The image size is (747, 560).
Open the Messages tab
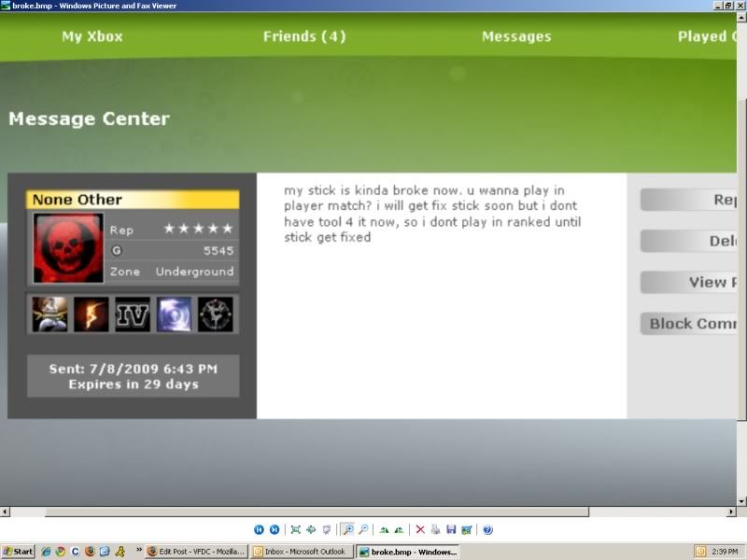[x=516, y=36]
